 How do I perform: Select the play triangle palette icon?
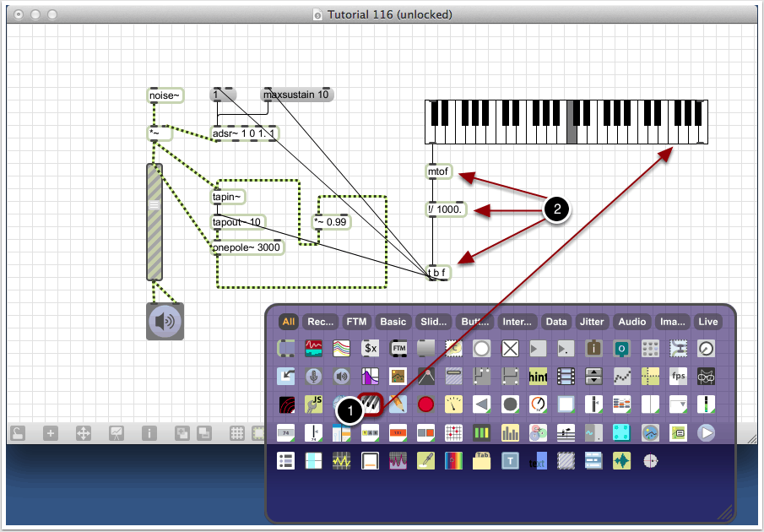(x=537, y=348)
